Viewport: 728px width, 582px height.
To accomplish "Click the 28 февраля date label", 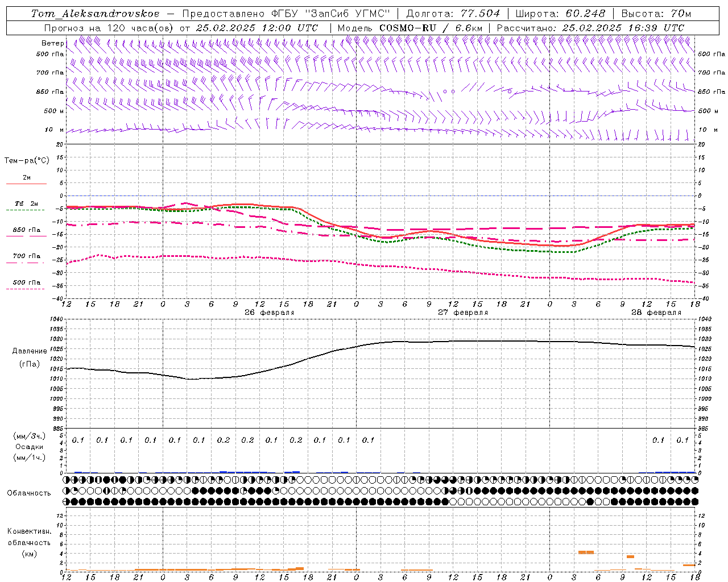I will 656,313.
